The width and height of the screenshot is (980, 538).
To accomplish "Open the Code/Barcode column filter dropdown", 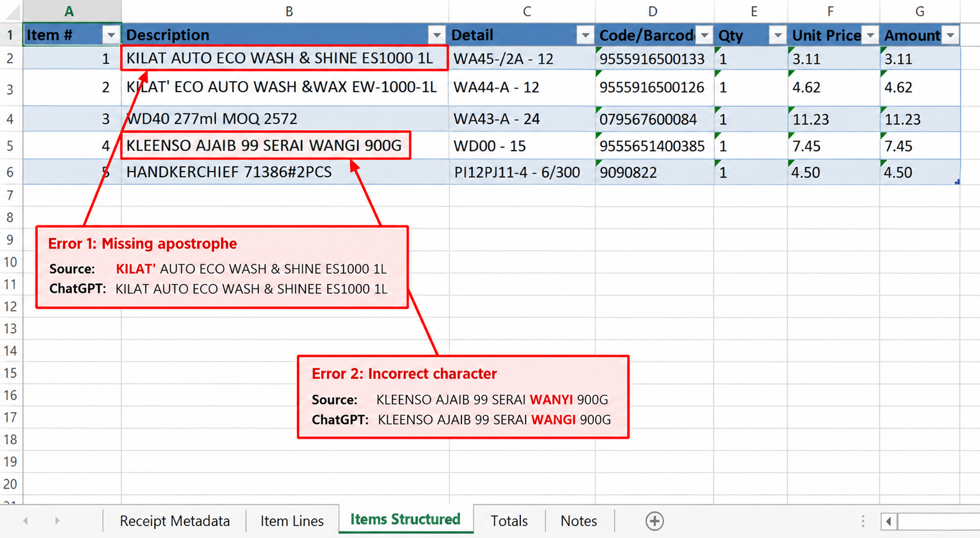I will (x=704, y=35).
